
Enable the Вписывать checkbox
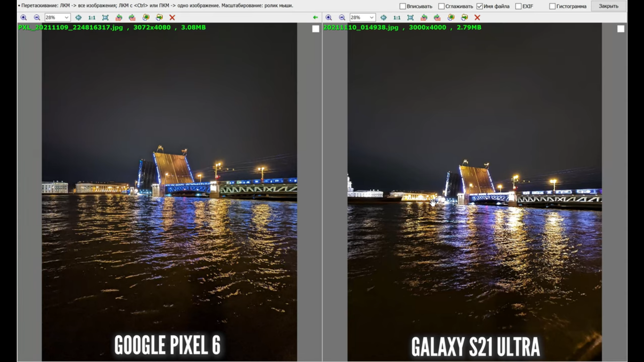click(403, 6)
